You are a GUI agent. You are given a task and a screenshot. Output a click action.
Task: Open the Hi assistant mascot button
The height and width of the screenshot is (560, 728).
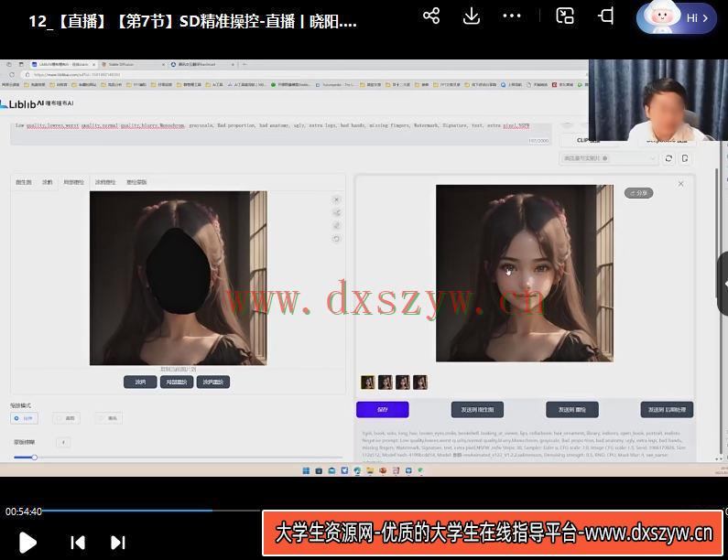click(676, 17)
